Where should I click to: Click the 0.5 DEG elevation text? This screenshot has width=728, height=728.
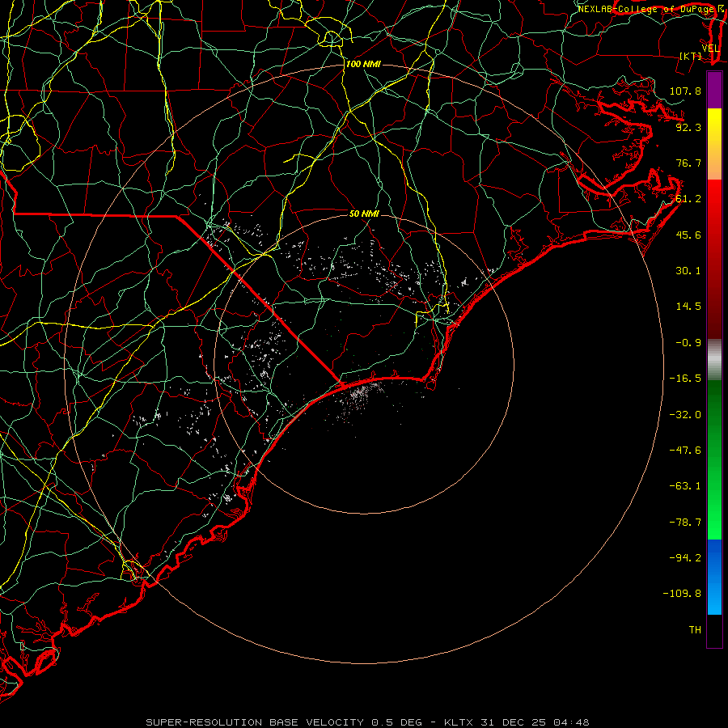point(396,722)
